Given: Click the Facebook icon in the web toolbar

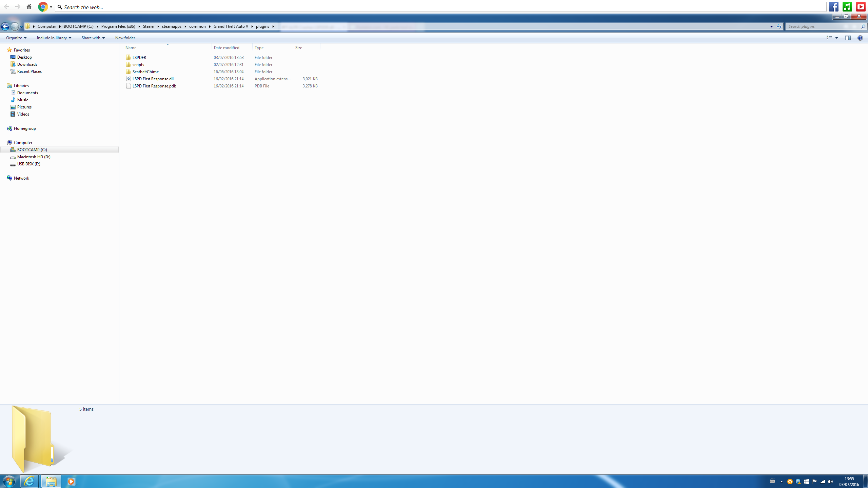Looking at the screenshot, I should click(x=834, y=7).
